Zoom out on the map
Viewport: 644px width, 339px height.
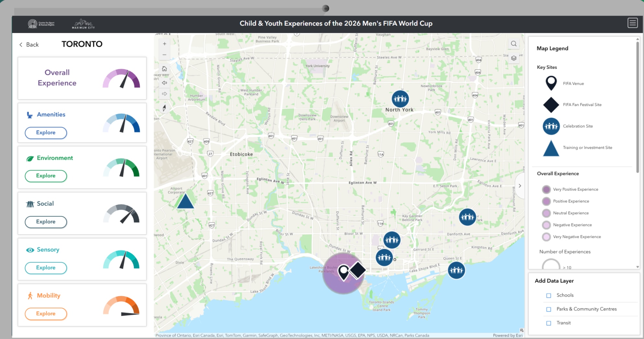tap(164, 54)
